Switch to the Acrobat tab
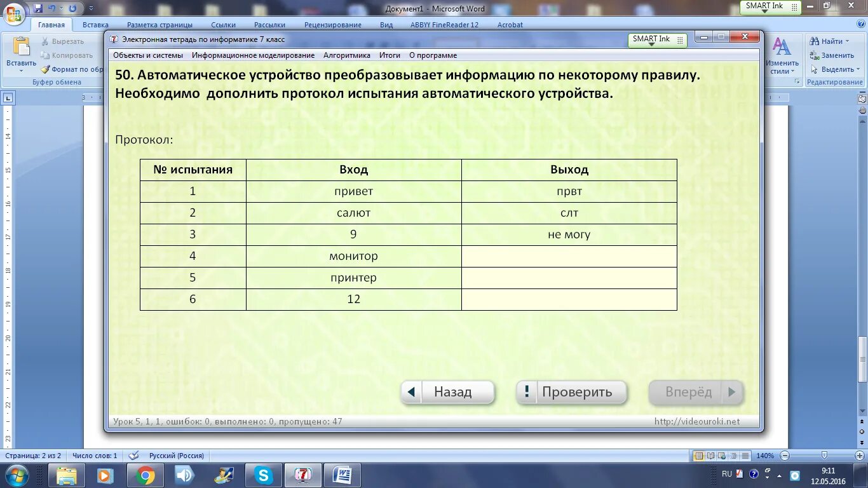868x488 pixels. click(x=510, y=25)
